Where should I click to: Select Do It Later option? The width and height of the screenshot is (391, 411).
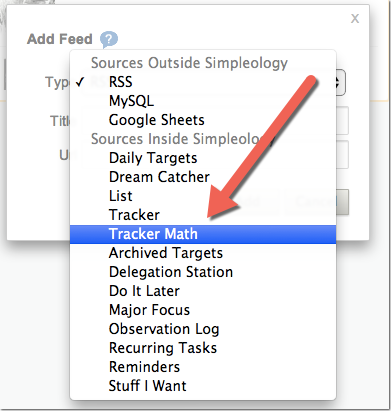tap(203, 291)
